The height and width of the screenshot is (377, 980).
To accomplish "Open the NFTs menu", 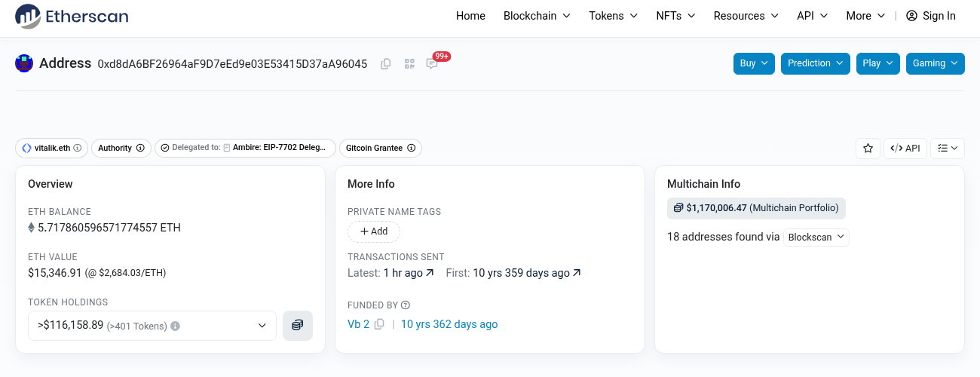I will (675, 16).
